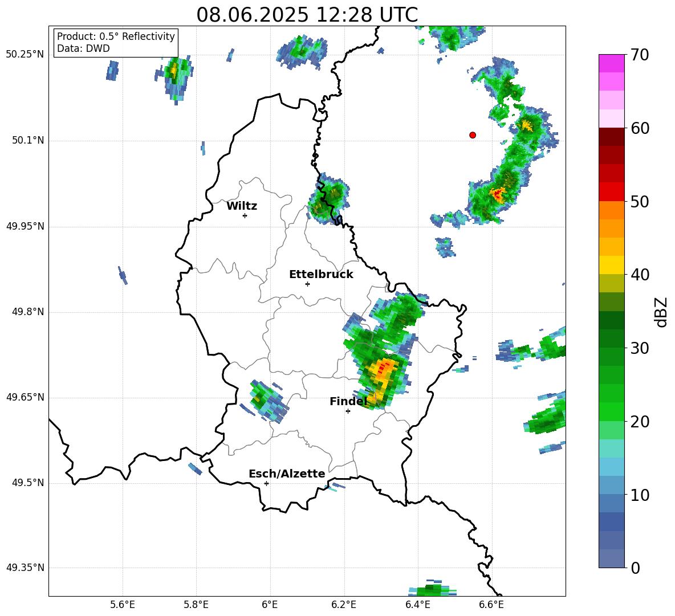Click the 30 tick label on colorbar
Screen dimensions: 675x616
640,348
